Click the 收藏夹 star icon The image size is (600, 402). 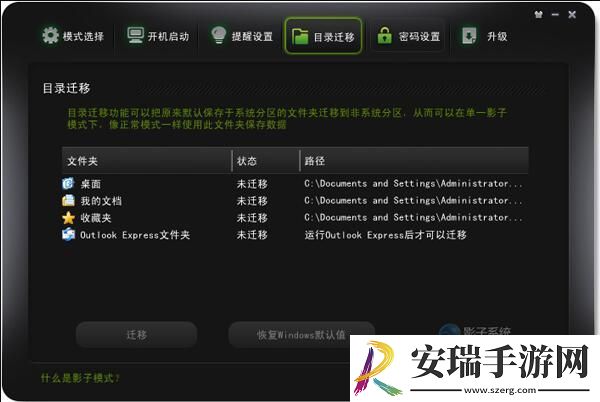tap(68, 218)
